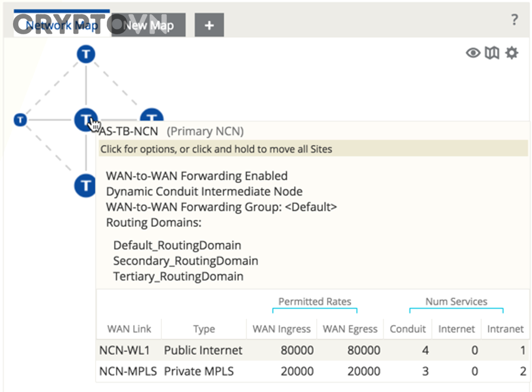Click the Private MPLS type cell
532x392 pixels.
point(199,371)
